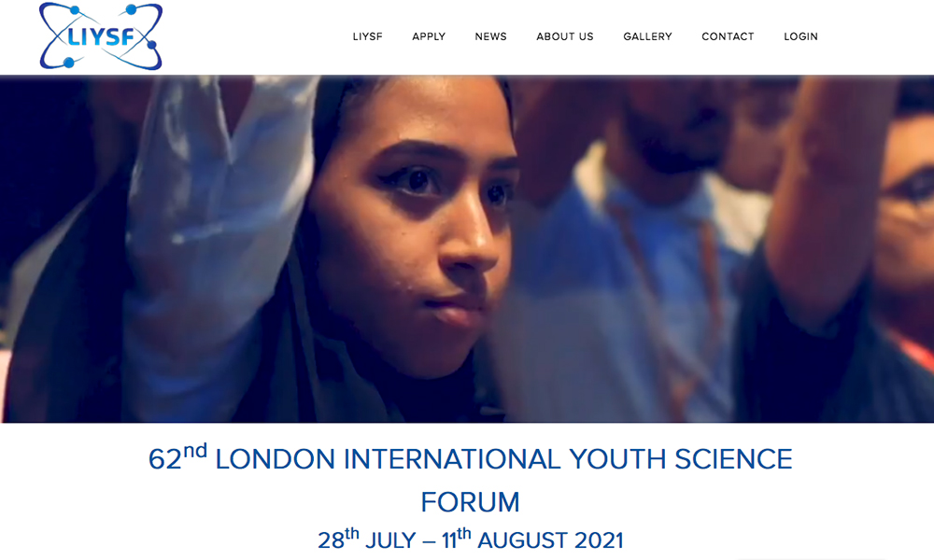Click the 'LONDON INTERNATIONAL YOUTH SCIENCE' heading line
934x560 pixels.
503,459
